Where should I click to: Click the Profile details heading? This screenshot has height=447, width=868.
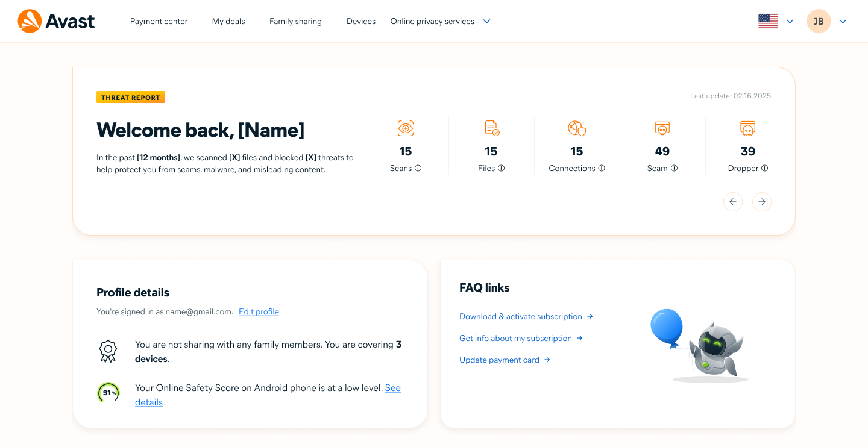coord(133,293)
